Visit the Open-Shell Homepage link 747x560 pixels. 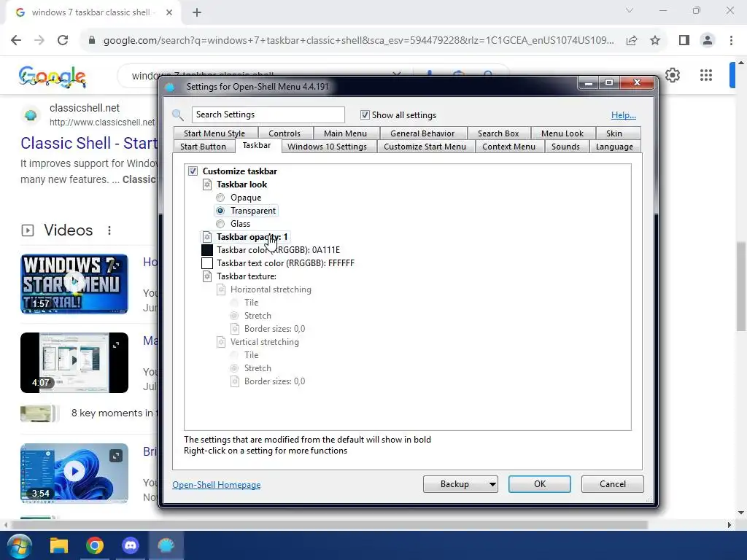point(216,485)
